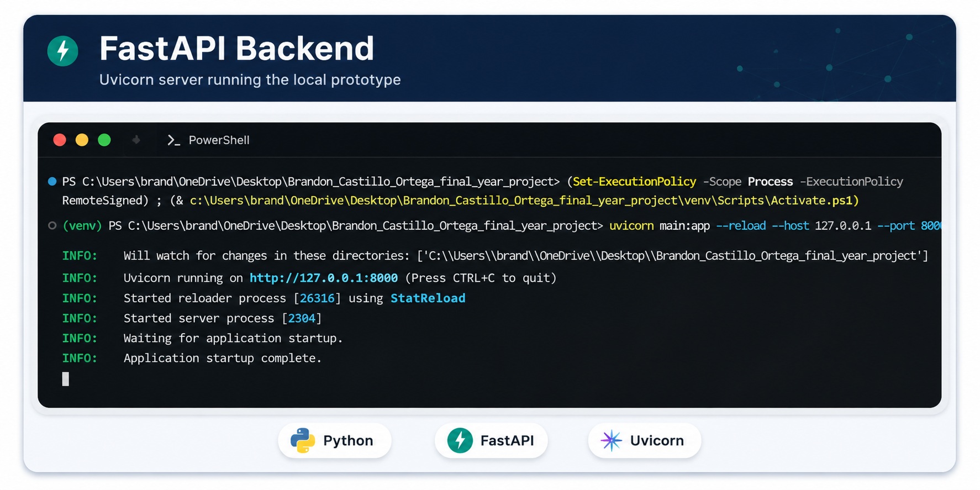Viewport: 980px width, 490px height.
Task: Click the pin icon beside the window dots
Action: click(136, 140)
